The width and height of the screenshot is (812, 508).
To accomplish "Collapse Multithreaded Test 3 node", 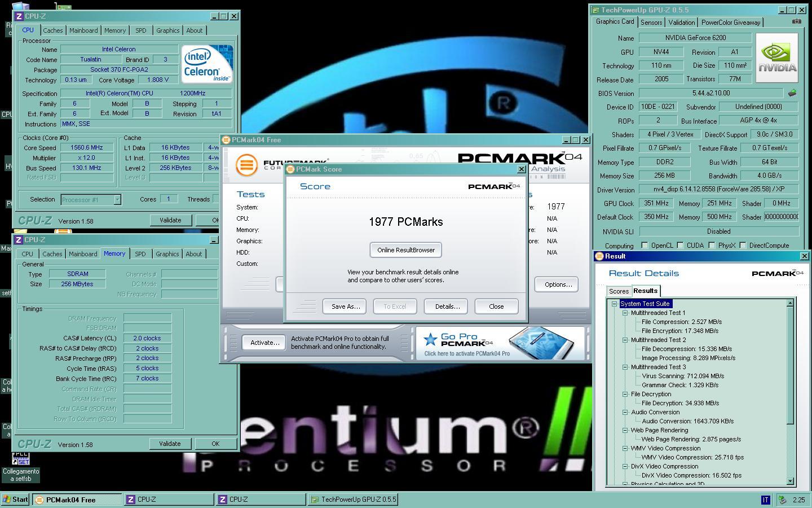I will click(x=625, y=367).
